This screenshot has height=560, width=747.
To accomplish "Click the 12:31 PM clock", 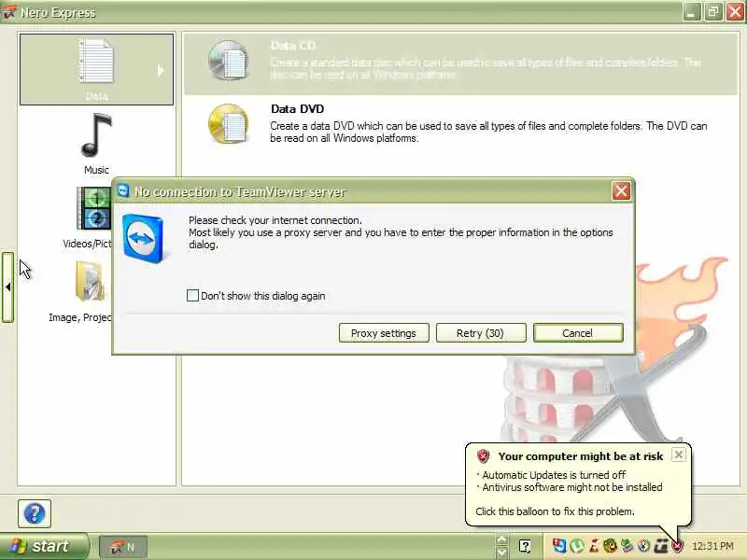I will click(712, 546).
